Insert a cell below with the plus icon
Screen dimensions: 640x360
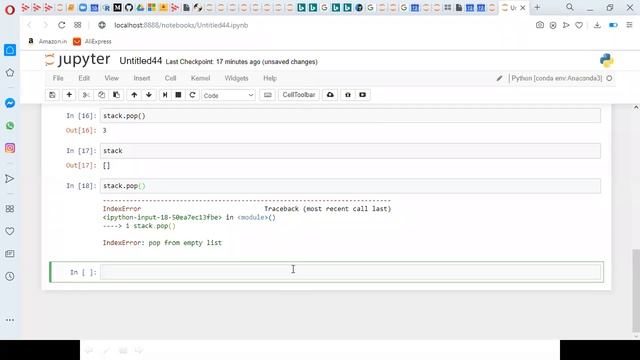[x=69, y=95]
